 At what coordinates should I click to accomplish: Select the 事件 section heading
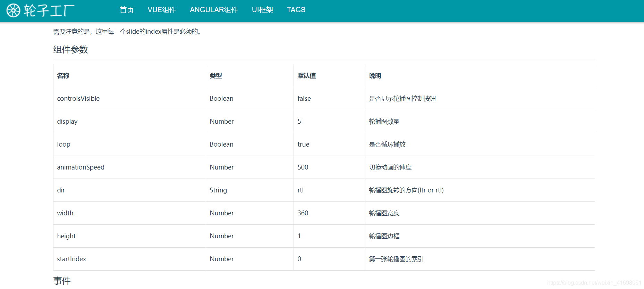coord(62,281)
